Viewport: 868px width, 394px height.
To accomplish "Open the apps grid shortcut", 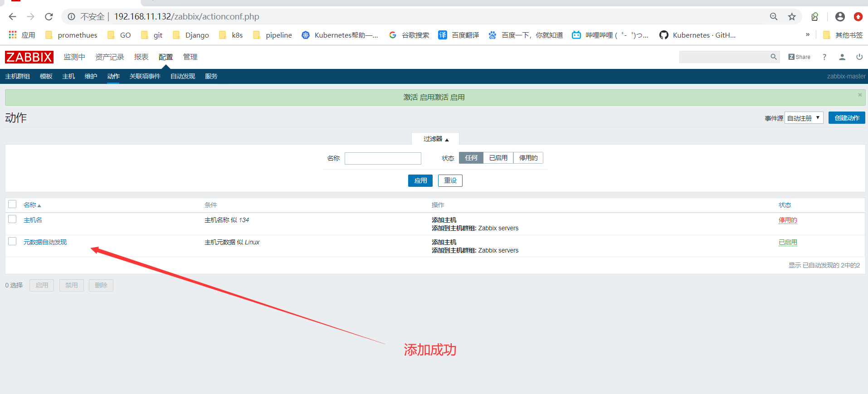I will point(21,35).
